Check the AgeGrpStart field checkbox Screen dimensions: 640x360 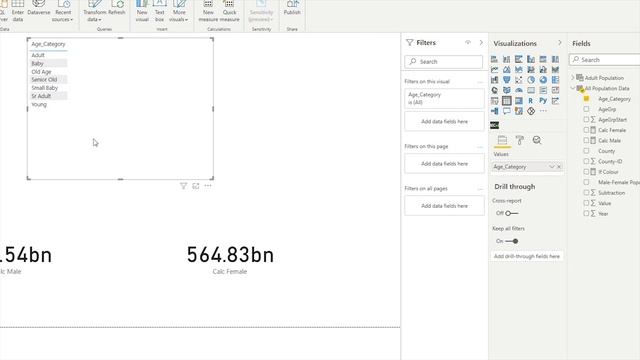[x=587, y=119]
